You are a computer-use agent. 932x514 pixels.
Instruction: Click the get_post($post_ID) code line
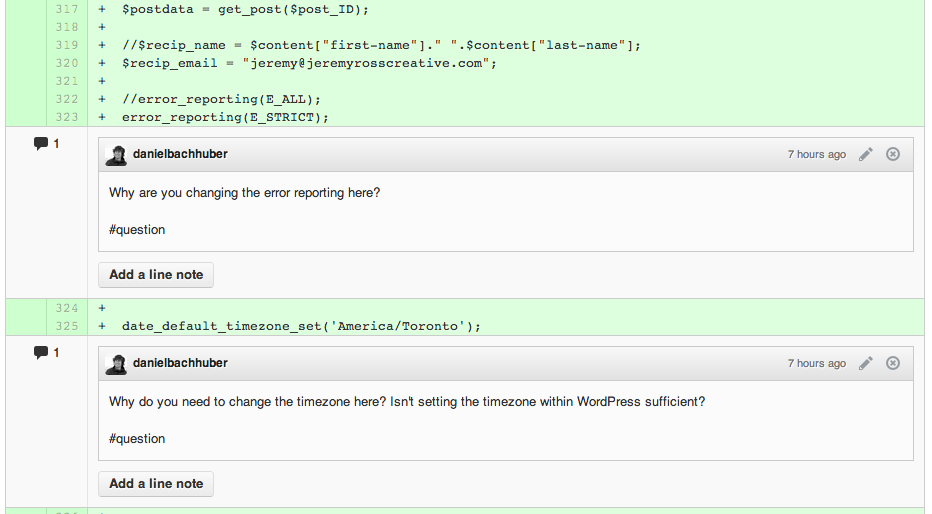click(x=245, y=10)
